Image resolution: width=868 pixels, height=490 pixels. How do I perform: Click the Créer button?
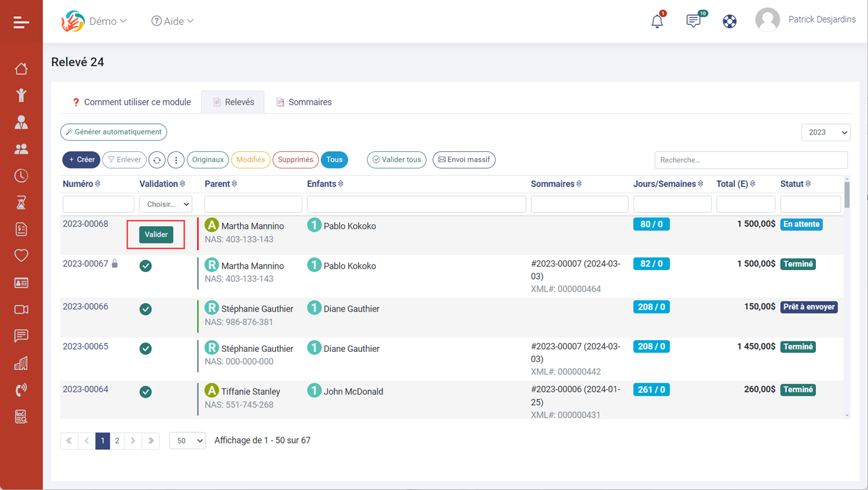[81, 160]
